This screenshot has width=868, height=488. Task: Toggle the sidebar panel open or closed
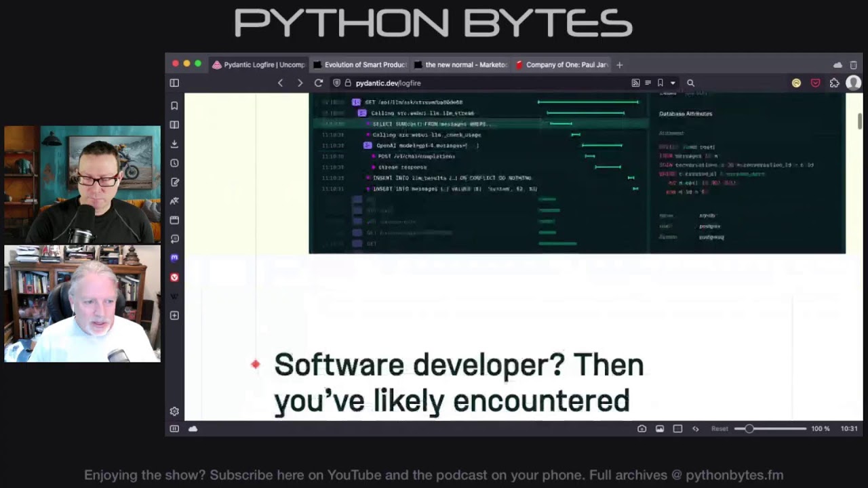[x=174, y=83]
